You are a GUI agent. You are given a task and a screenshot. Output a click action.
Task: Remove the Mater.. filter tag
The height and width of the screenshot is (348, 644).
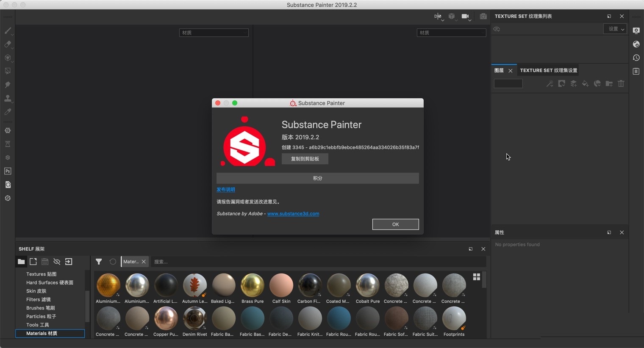(144, 262)
